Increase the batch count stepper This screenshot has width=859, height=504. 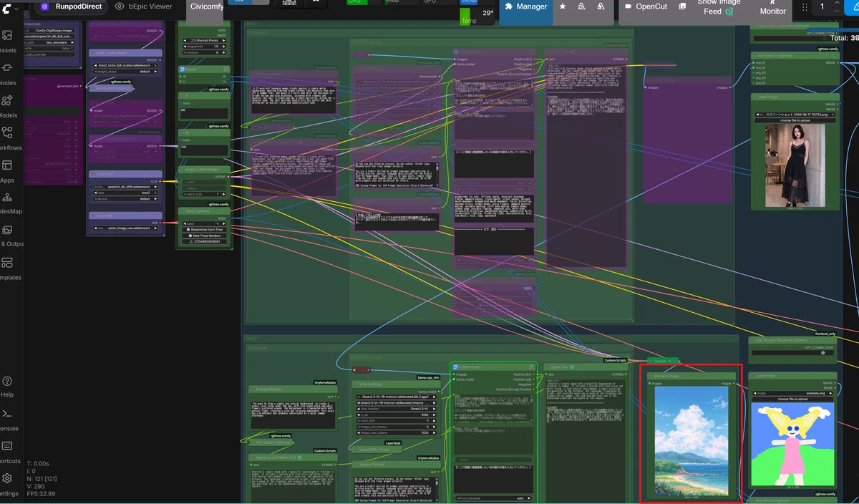point(836,4)
